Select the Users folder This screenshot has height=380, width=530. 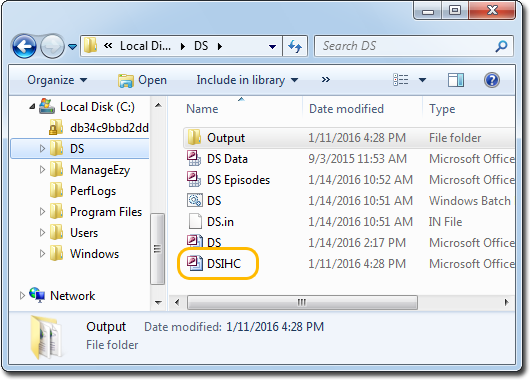[x=84, y=233]
